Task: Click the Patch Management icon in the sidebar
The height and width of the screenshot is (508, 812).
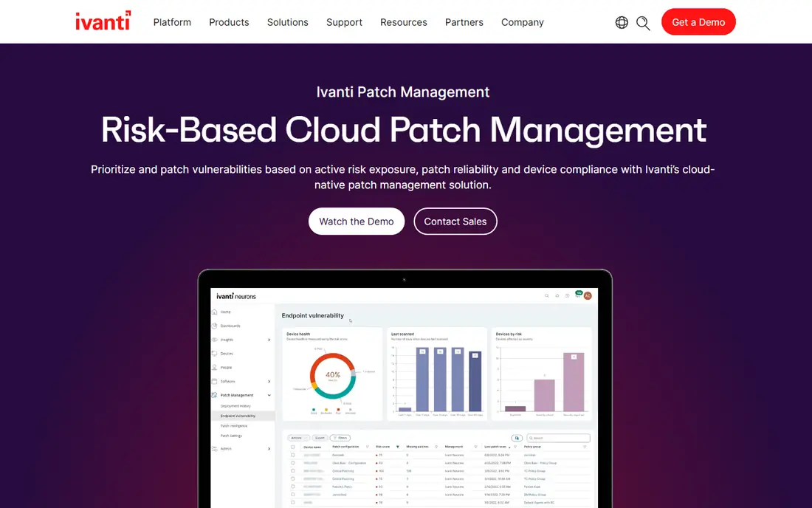Action: click(214, 395)
